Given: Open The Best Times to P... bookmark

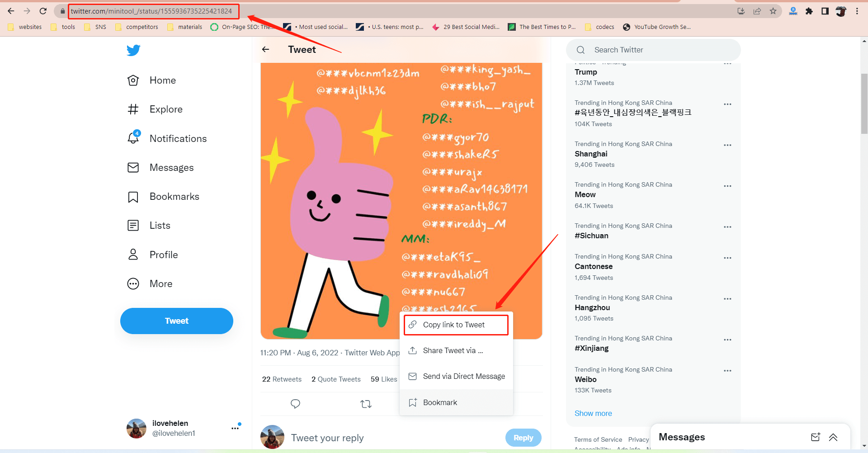Looking at the screenshot, I should [542, 27].
